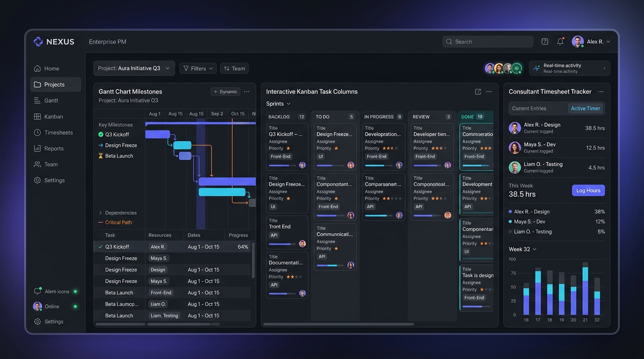Open Timesheets in the sidebar
Screen dimensions: 644x359
(59, 132)
